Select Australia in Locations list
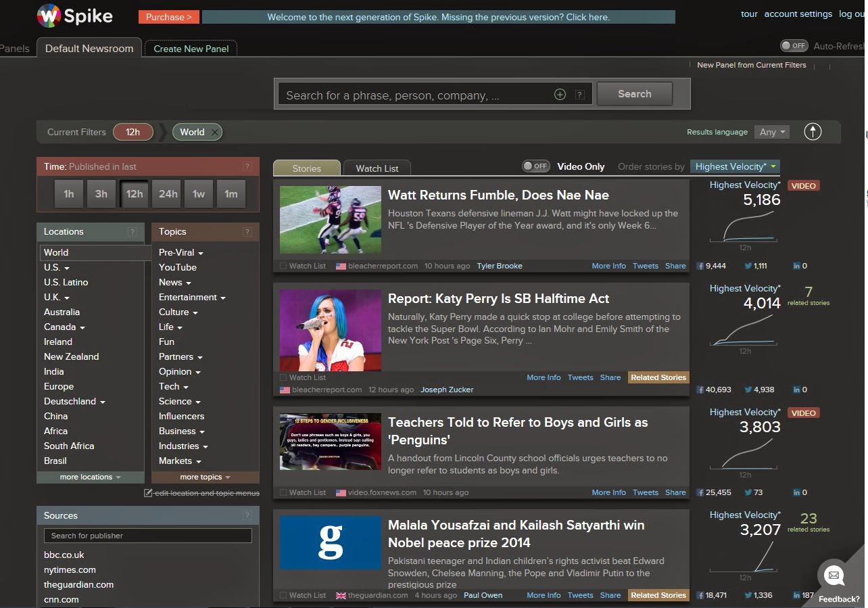Image resolution: width=868 pixels, height=608 pixels. (x=62, y=312)
